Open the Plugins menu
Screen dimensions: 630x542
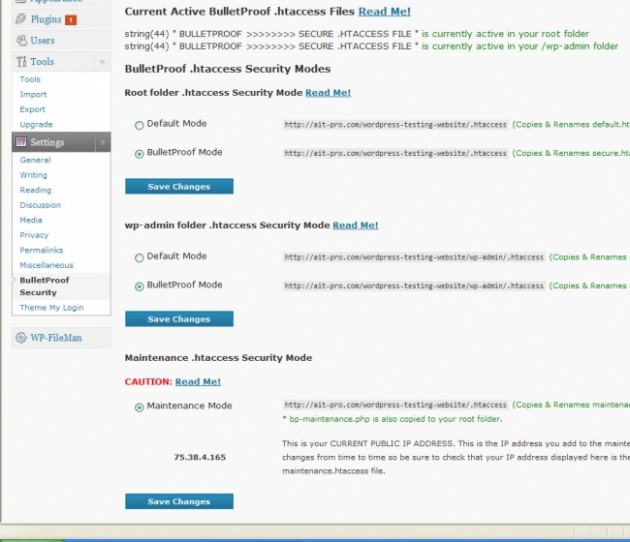46,19
